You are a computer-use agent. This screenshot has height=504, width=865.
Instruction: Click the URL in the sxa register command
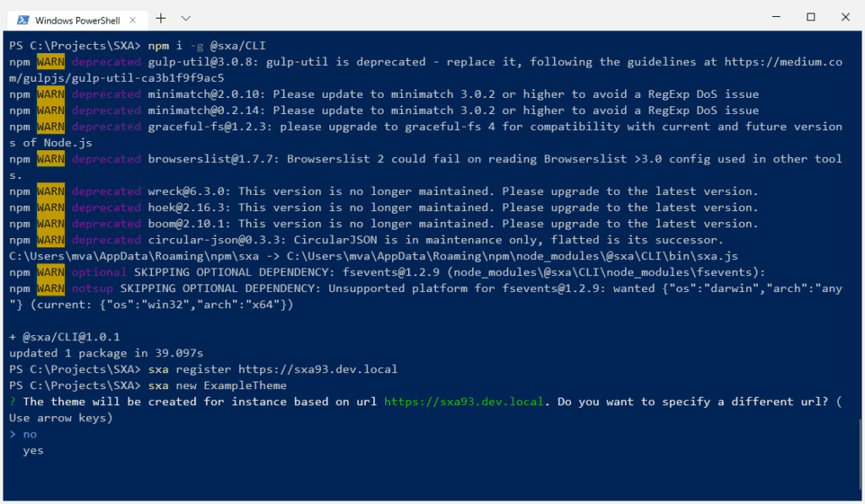click(318, 369)
